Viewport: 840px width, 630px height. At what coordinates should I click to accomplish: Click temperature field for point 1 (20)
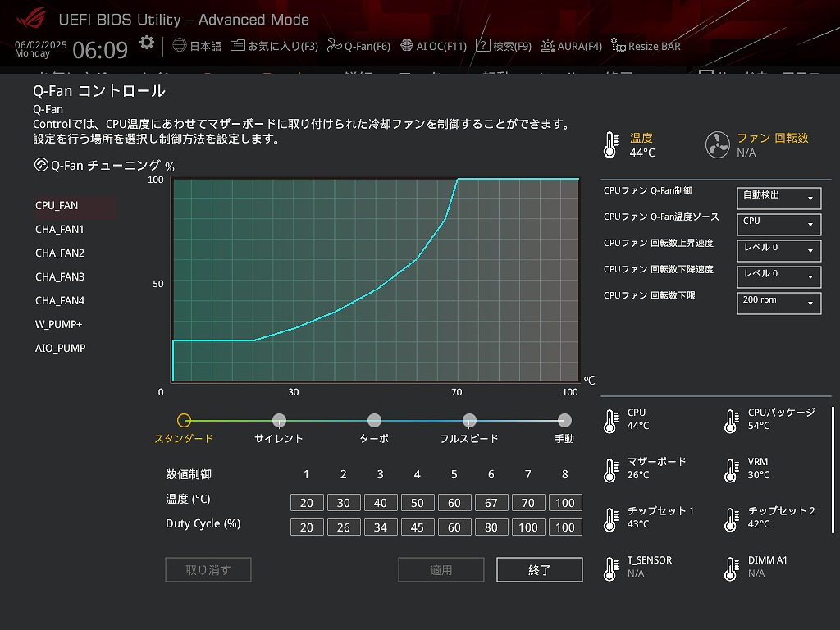click(307, 503)
